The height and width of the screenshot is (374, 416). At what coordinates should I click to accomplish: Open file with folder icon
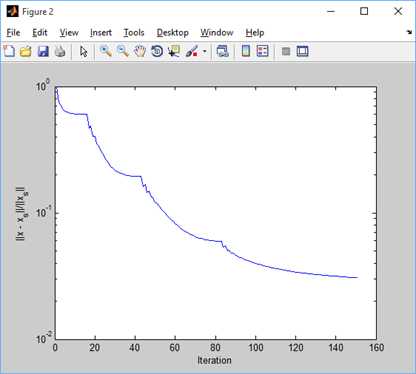[26, 51]
